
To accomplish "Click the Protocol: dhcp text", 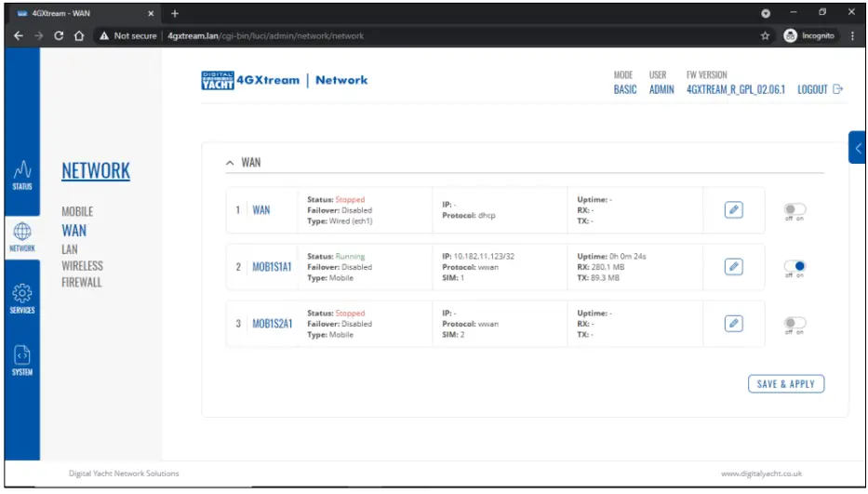I will [469, 216].
